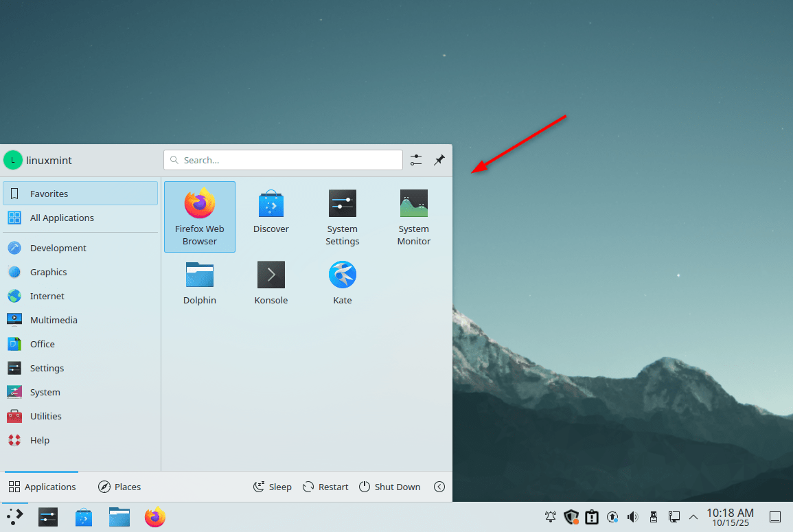Pin the application launcher open
The image size is (793, 532).
click(439, 160)
